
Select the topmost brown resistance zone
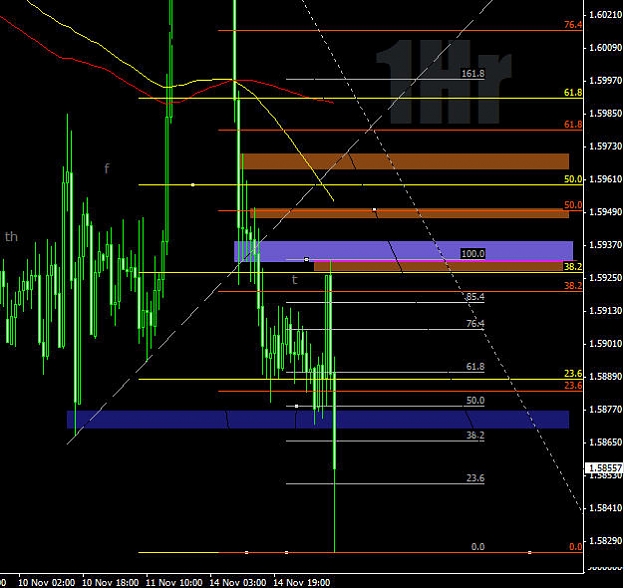(x=405, y=161)
